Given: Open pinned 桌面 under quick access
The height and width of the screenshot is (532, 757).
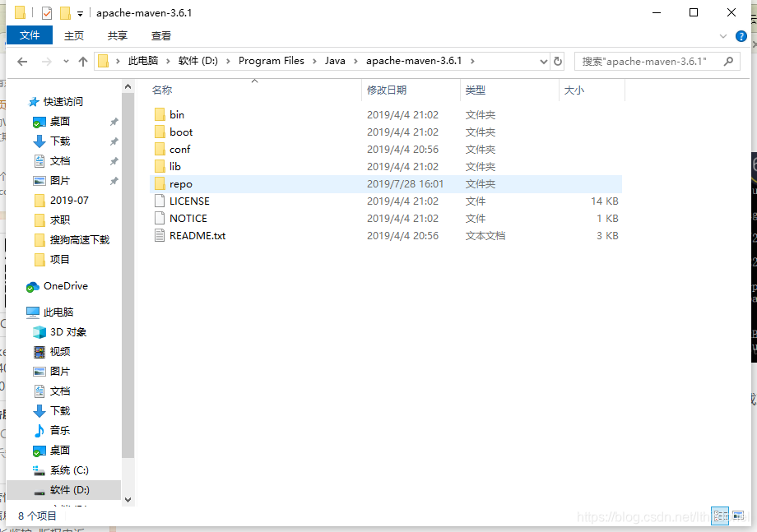Looking at the screenshot, I should pos(60,122).
